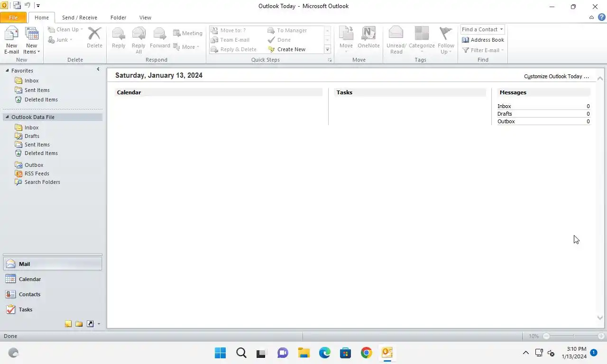
Task: Switch to the Calendar view
Action: click(53, 279)
